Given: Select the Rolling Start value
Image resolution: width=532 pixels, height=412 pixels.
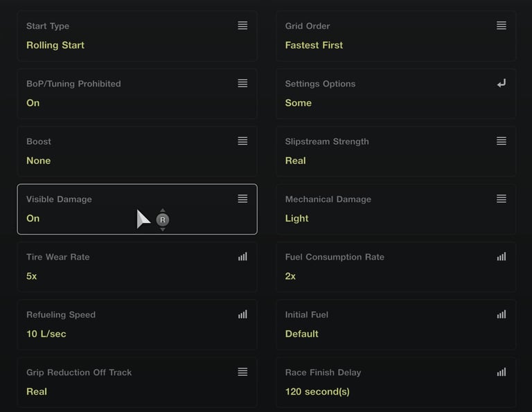Looking at the screenshot, I should (55, 45).
